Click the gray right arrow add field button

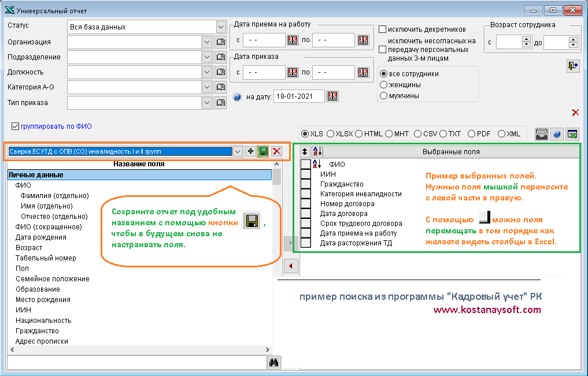point(291,244)
